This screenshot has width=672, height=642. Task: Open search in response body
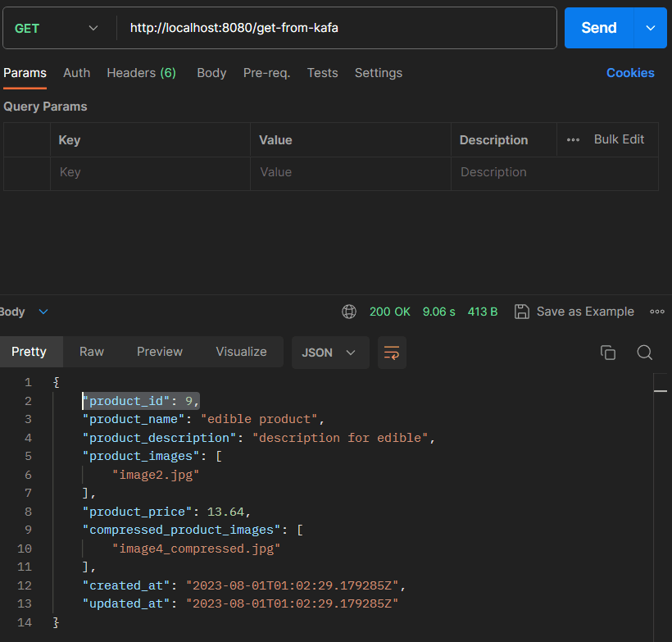point(645,353)
